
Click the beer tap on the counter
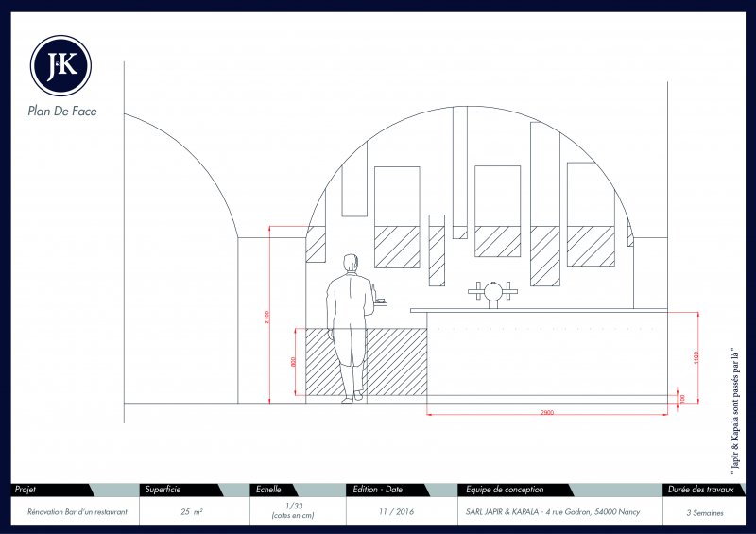click(x=491, y=294)
